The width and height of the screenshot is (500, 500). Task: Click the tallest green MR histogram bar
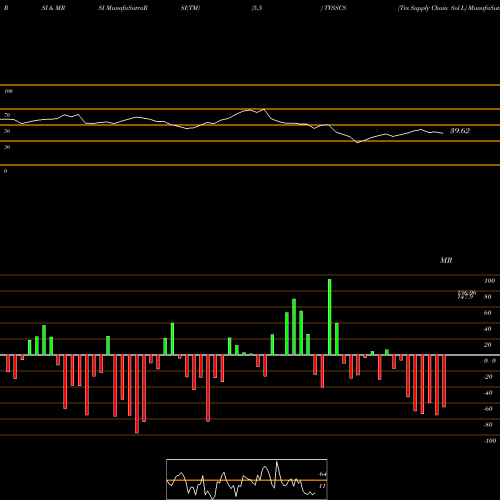(330, 317)
